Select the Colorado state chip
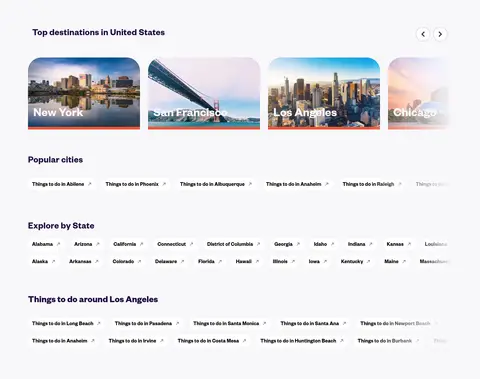 point(127,261)
